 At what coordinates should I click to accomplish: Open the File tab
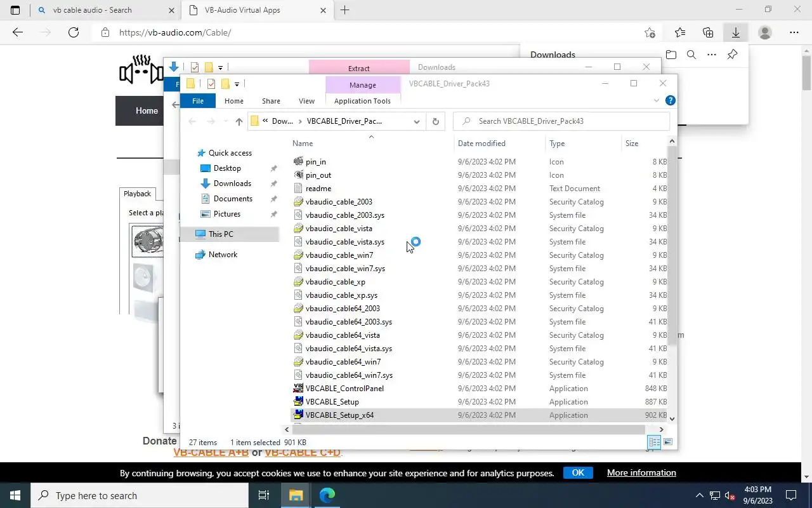tap(198, 101)
